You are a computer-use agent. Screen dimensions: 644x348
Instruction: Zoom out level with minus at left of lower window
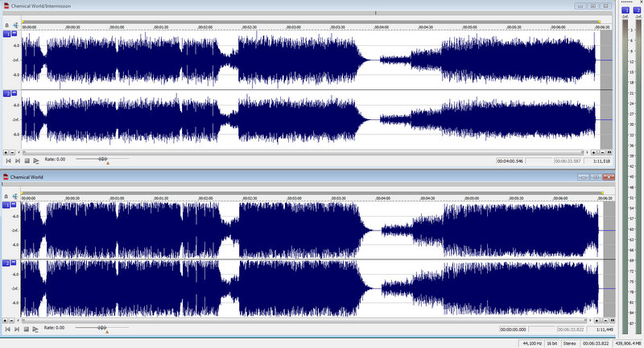click(x=11, y=321)
